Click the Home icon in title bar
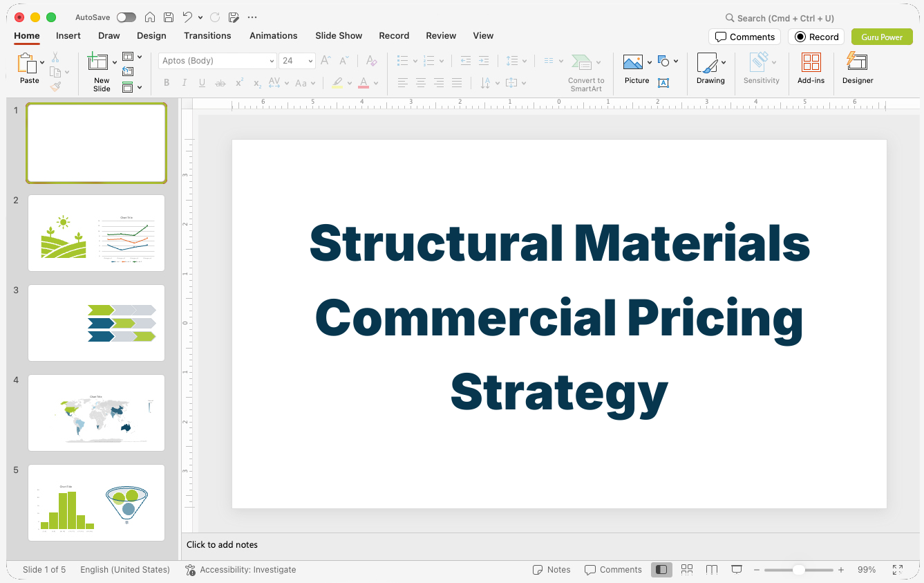The width and height of the screenshot is (924, 583). [x=150, y=17]
